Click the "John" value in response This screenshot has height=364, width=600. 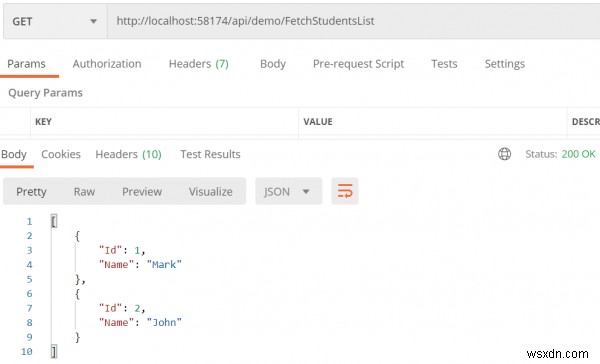164,322
